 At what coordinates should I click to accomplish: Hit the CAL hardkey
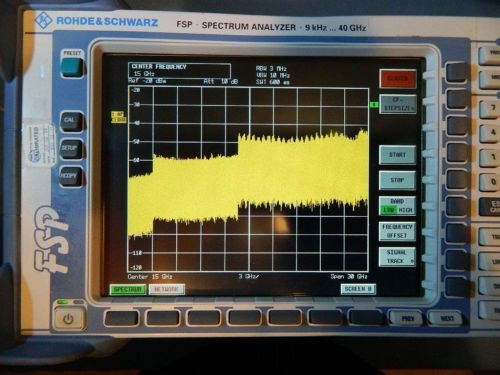70,121
